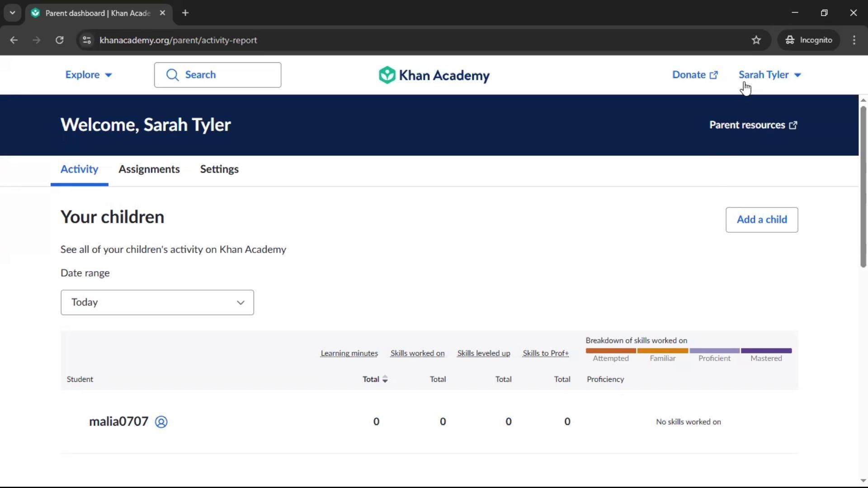The image size is (868, 488).
Task: Open the Sarah Tyler account dropdown
Action: click(769, 75)
